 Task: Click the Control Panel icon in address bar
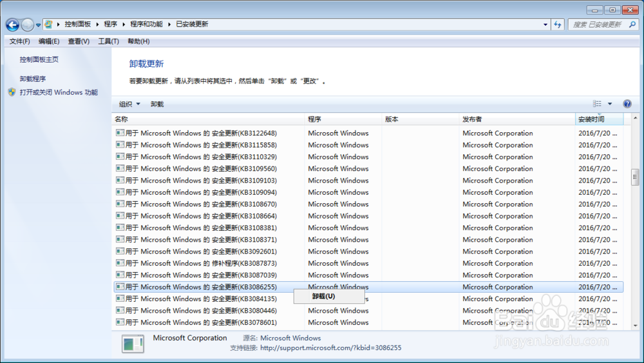pyautogui.click(x=48, y=25)
